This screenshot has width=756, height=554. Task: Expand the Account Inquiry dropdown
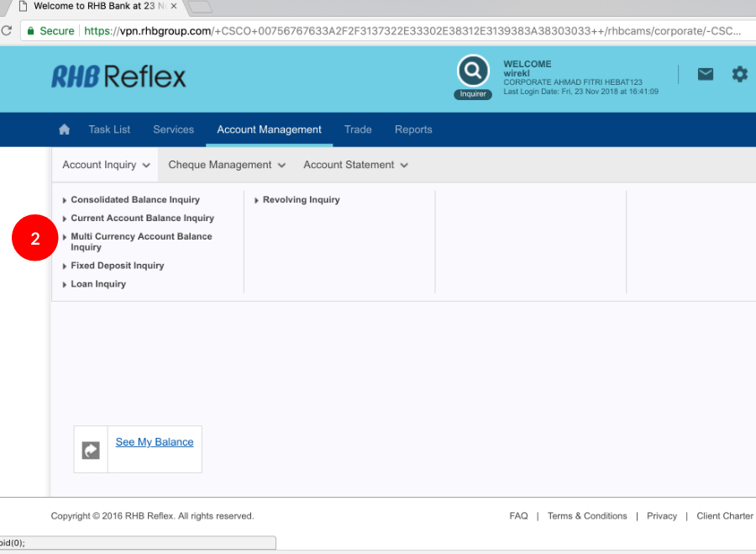tap(106, 165)
